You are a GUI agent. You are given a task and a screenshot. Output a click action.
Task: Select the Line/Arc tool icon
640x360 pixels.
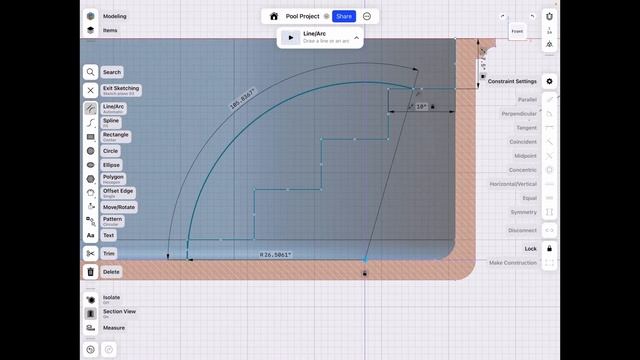[91, 108]
